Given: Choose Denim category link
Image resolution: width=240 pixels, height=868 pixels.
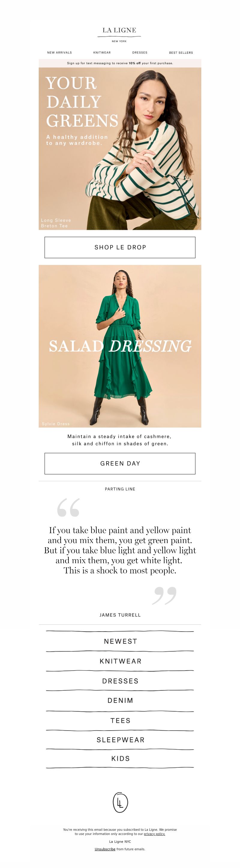Looking at the screenshot, I should click(120, 701).
